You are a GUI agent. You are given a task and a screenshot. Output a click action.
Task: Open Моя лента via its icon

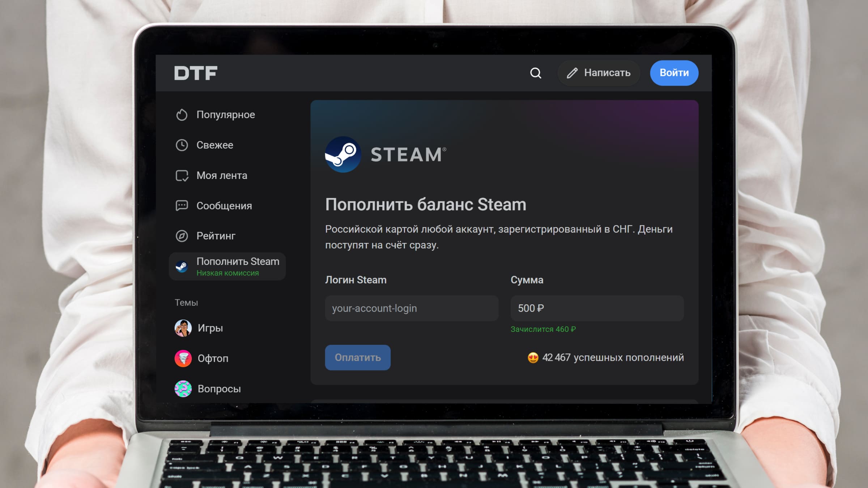(182, 175)
